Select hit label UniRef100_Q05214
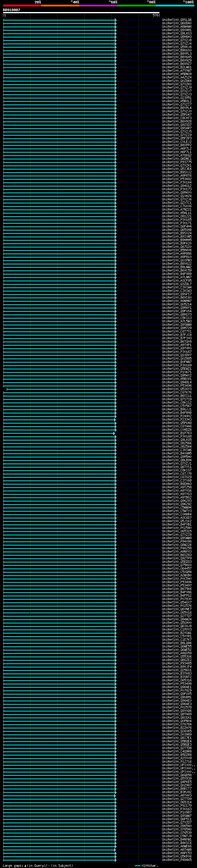The height and width of the screenshot is (868, 197). click(177, 304)
